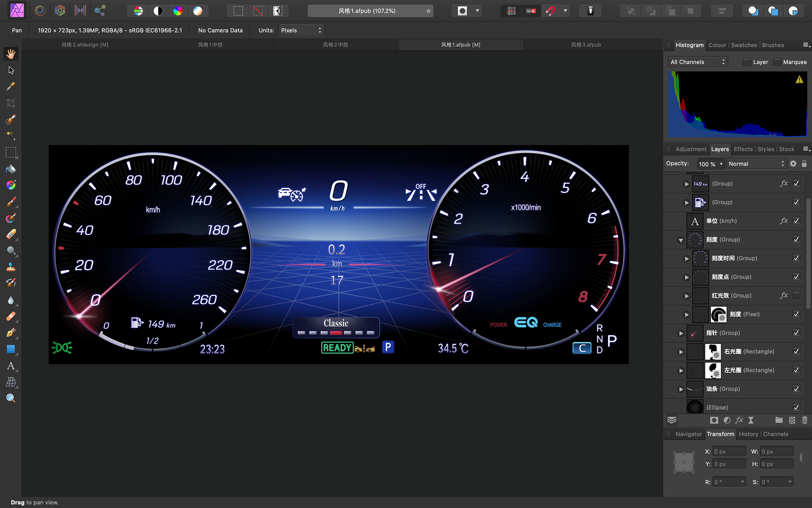812x508 pixels.
Task: Open the 风格3.afpub document tab
Action: click(586, 45)
